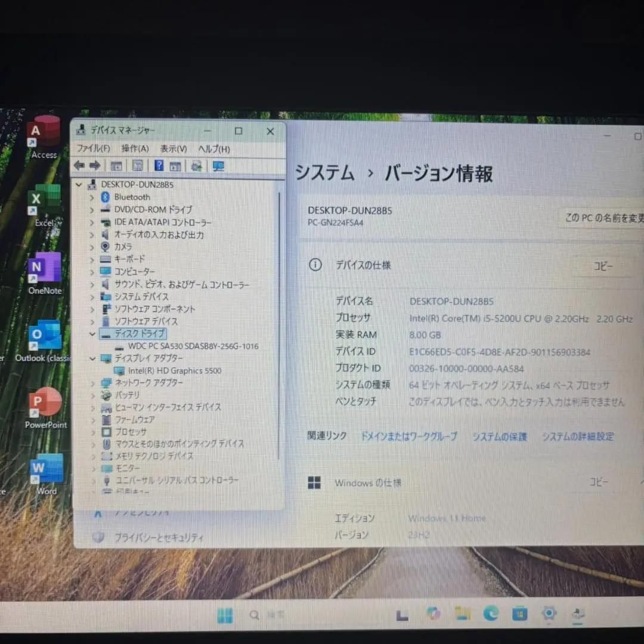This screenshot has height=644, width=644.
Task: Select サウンド、ビデオ、およびゲーム コントローラー item
Action: (x=181, y=284)
